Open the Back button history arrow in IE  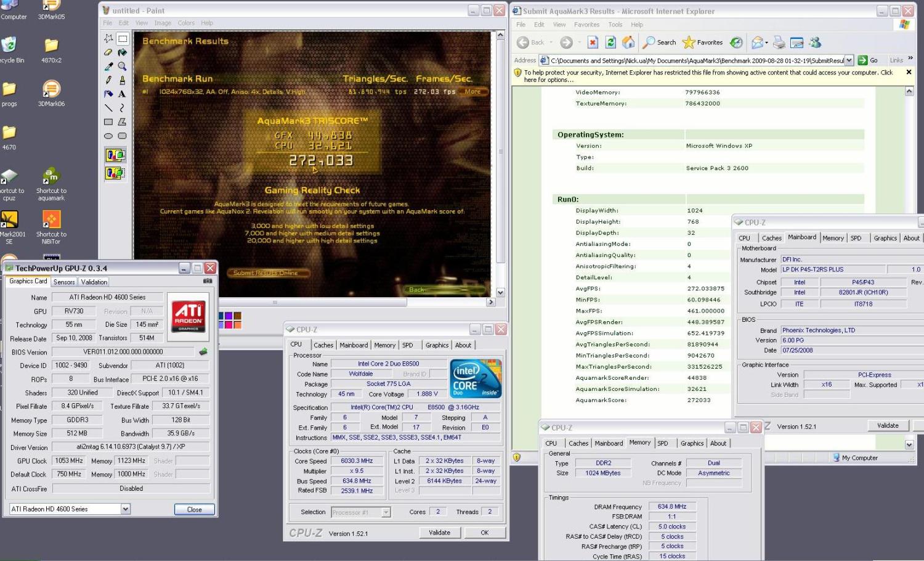[x=551, y=43]
